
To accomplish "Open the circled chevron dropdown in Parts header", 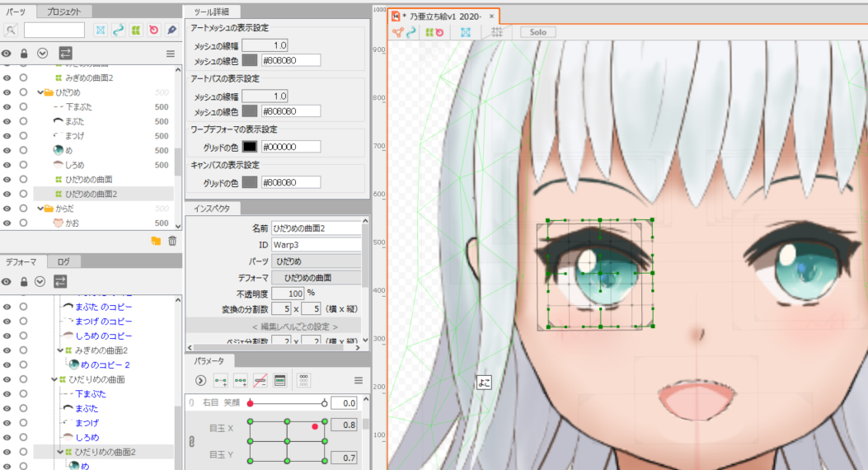I will point(43,54).
